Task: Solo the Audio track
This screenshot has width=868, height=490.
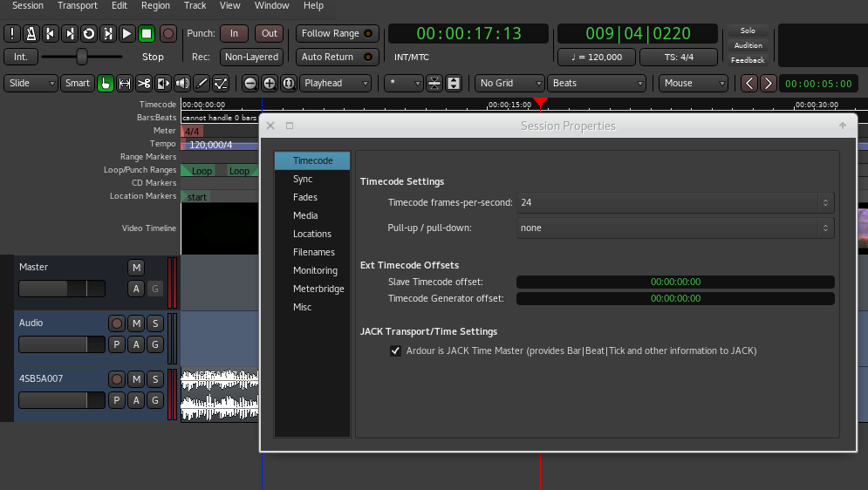Action: pyautogui.click(x=155, y=323)
